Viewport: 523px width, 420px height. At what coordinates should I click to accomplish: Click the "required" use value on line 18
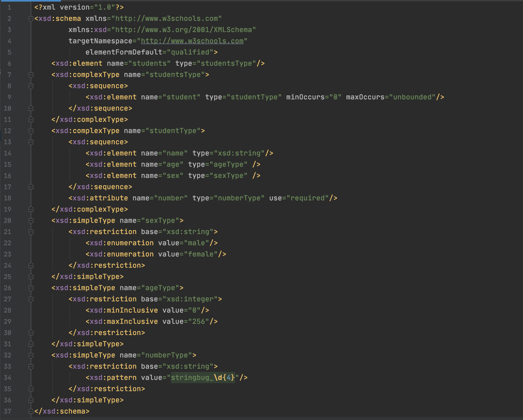[x=308, y=198]
